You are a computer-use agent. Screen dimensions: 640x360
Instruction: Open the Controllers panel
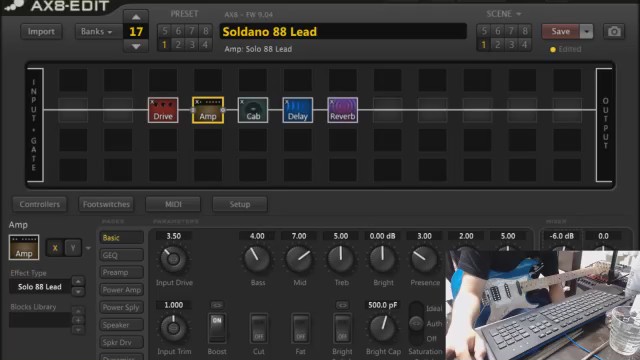click(40, 204)
